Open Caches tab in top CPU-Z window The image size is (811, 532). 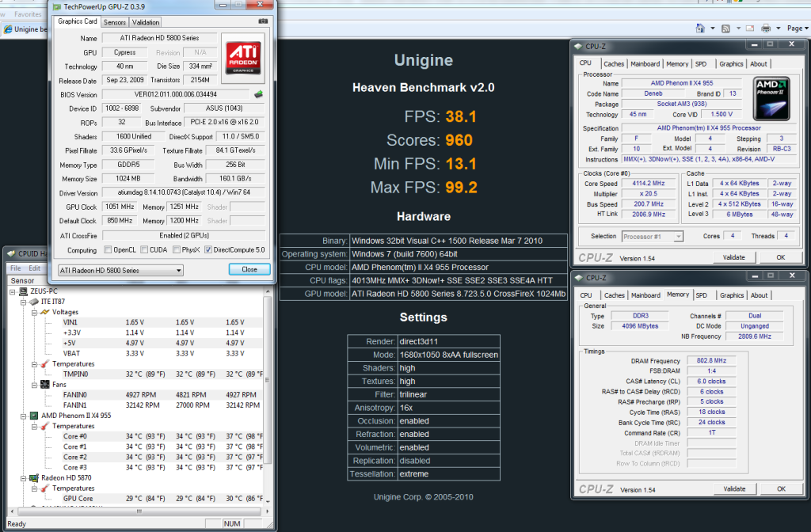(614, 64)
